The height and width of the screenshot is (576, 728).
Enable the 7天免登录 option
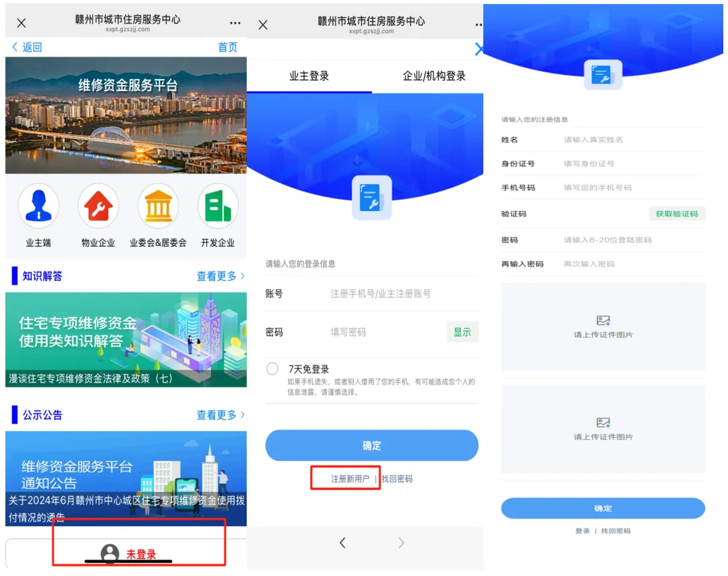(272, 368)
